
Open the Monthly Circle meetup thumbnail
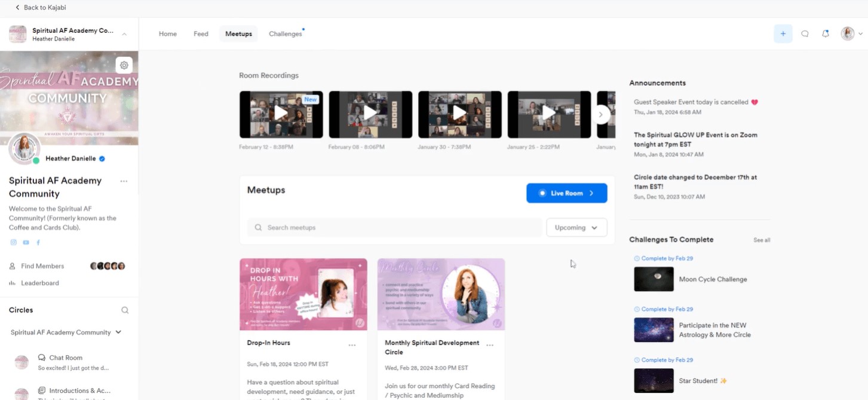coord(441,294)
